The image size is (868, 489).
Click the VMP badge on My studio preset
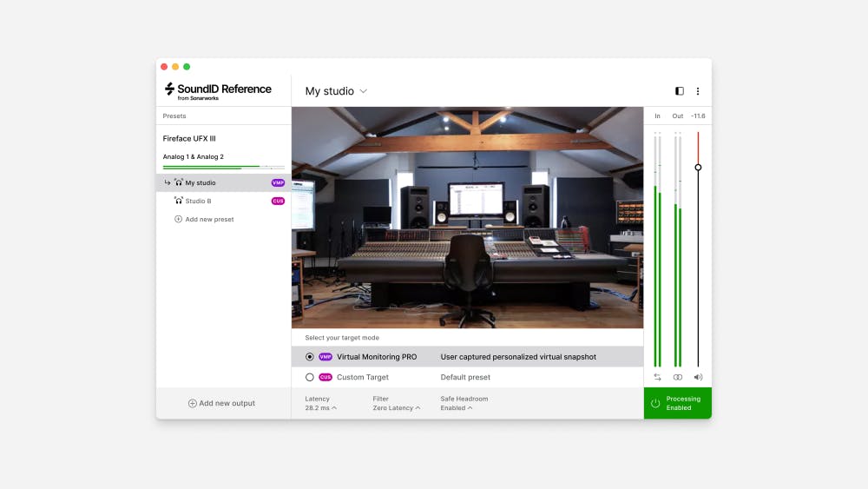[x=278, y=183]
